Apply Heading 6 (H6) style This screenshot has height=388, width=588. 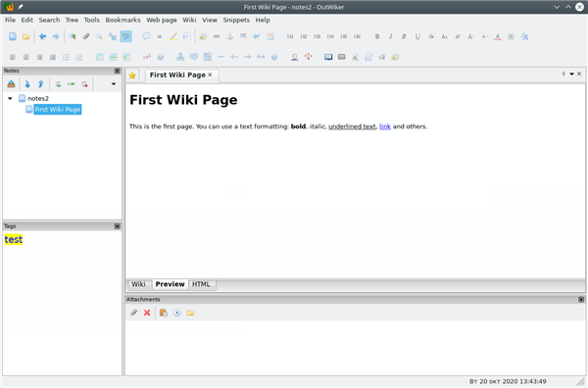pos(357,36)
